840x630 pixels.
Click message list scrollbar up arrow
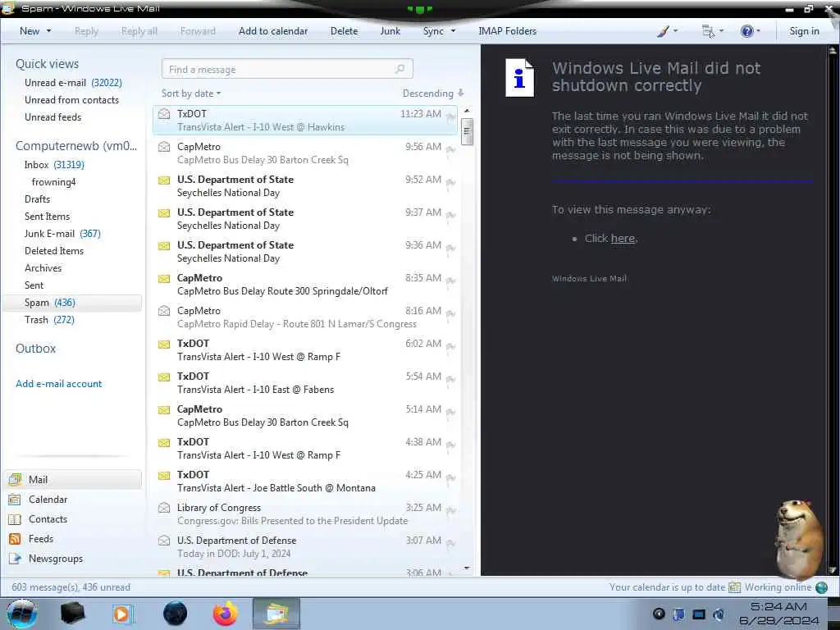pyautogui.click(x=467, y=111)
